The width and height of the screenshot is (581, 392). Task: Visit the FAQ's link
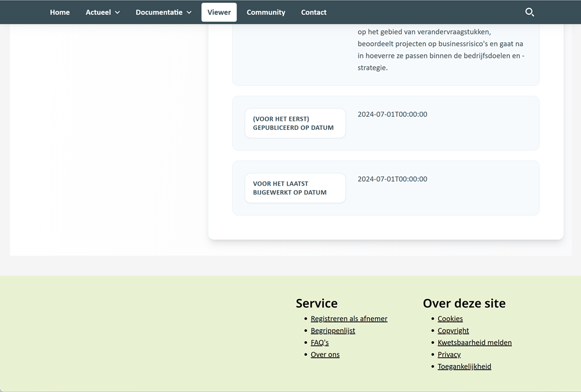tap(319, 343)
